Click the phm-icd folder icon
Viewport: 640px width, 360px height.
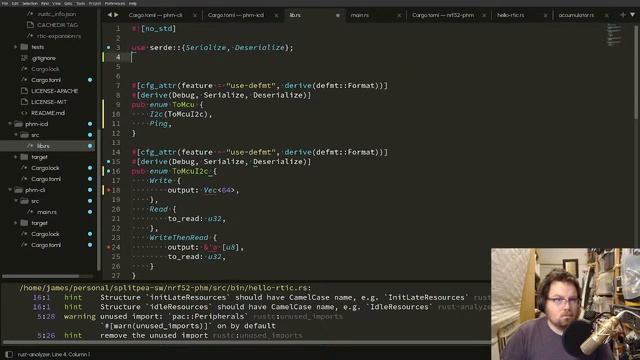18,124
